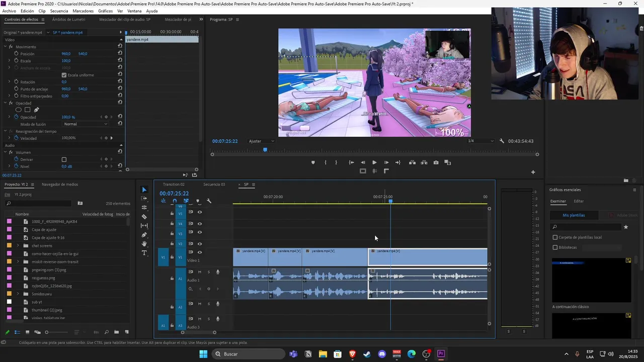Toggle animation stopwatch for Escala
This screenshot has width=644, height=362.
[x=16, y=60]
